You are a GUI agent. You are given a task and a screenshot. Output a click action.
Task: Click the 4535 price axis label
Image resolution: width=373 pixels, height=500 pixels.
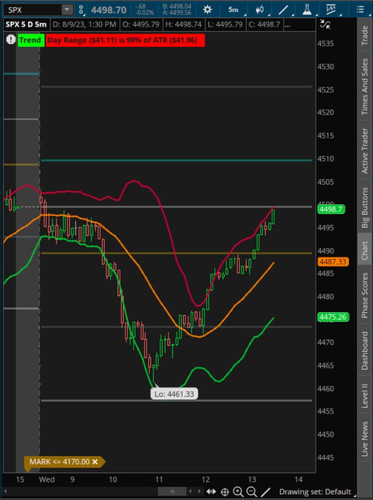click(x=326, y=43)
